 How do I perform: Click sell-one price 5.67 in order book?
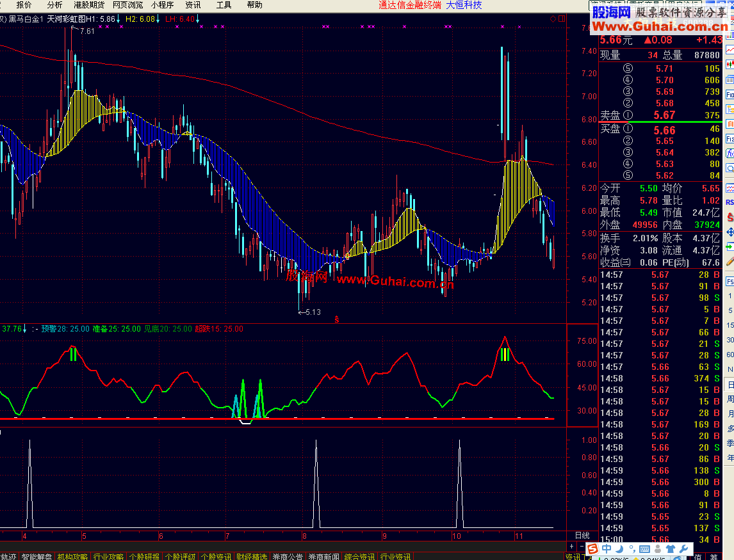(664, 115)
